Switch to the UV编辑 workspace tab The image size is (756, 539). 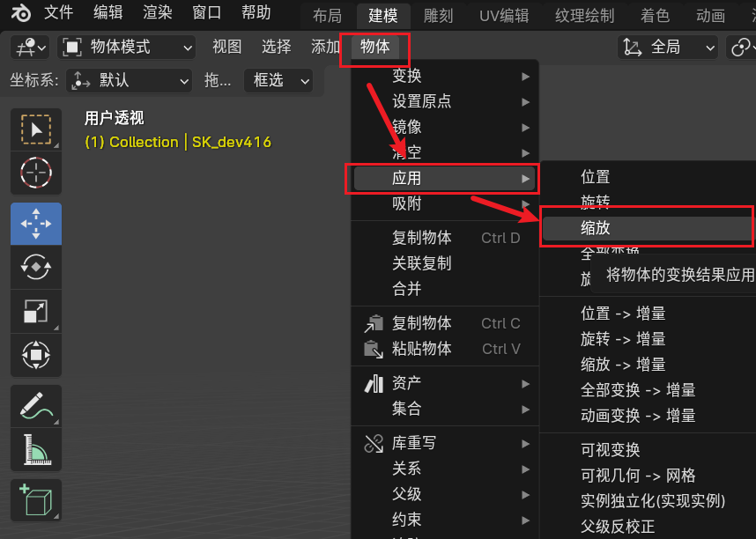[x=504, y=16]
